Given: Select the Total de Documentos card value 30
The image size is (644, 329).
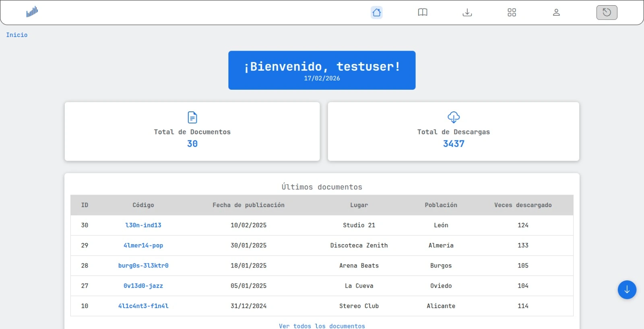Looking at the screenshot, I should point(192,144).
